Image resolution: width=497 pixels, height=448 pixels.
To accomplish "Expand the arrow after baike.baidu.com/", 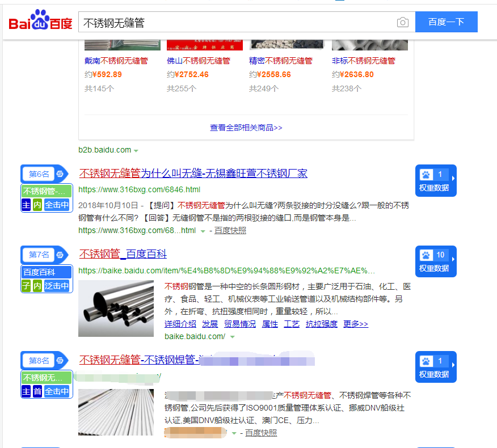I will (233, 337).
